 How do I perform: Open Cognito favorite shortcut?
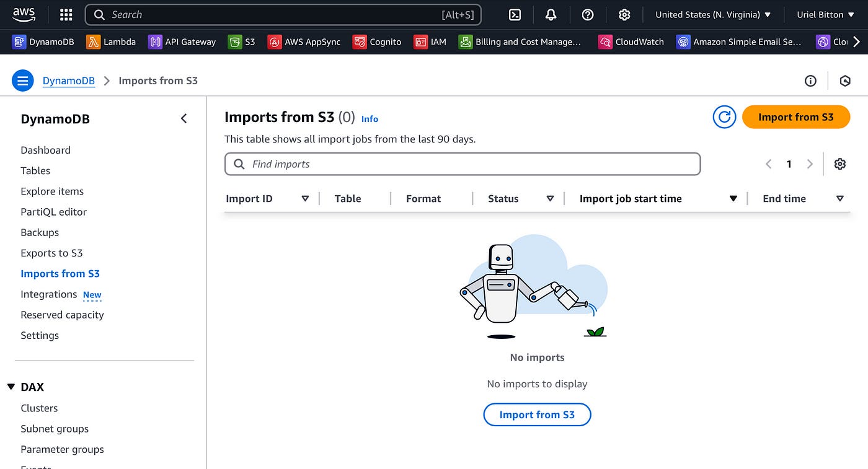[x=377, y=42]
